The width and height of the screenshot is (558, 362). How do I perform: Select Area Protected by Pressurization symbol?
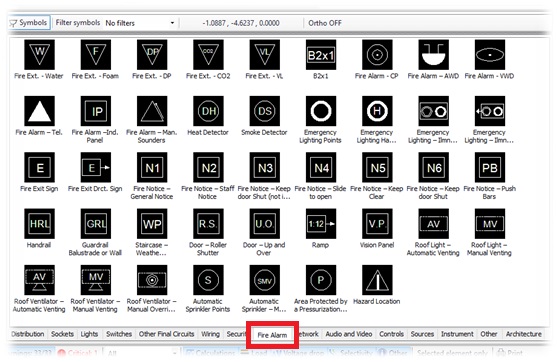(x=321, y=280)
